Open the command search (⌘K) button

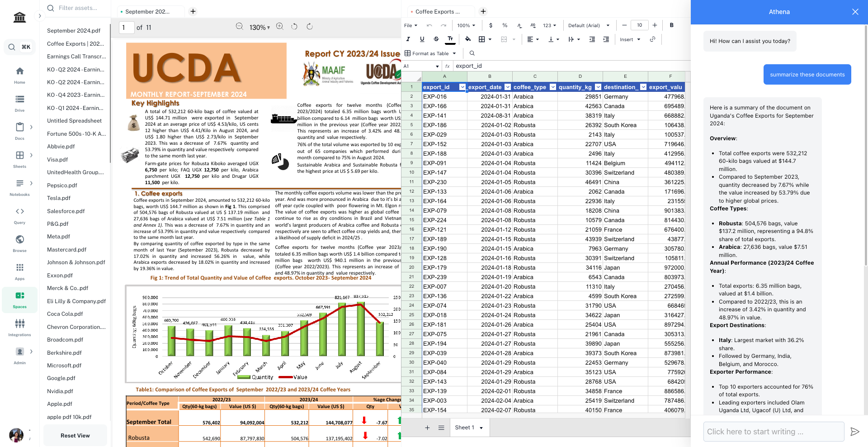point(19,47)
